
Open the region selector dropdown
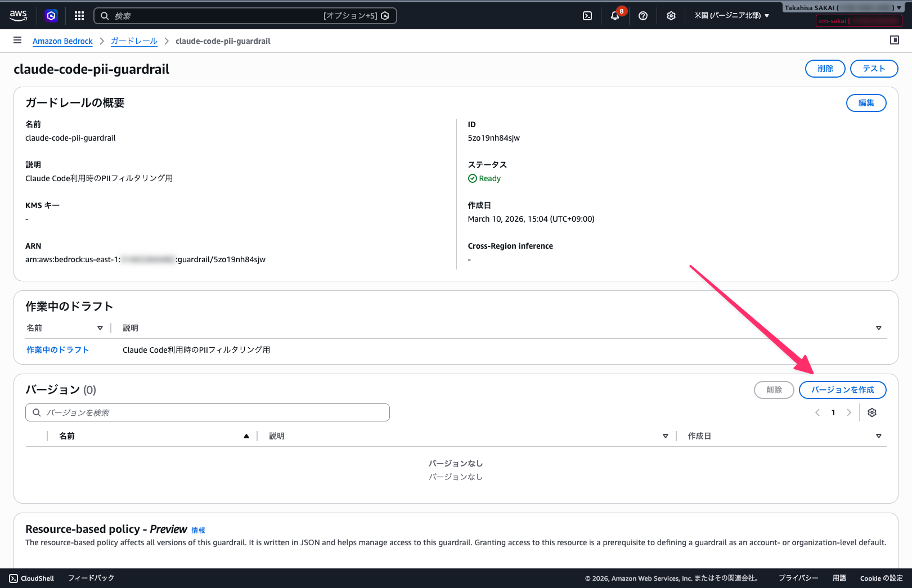click(731, 16)
